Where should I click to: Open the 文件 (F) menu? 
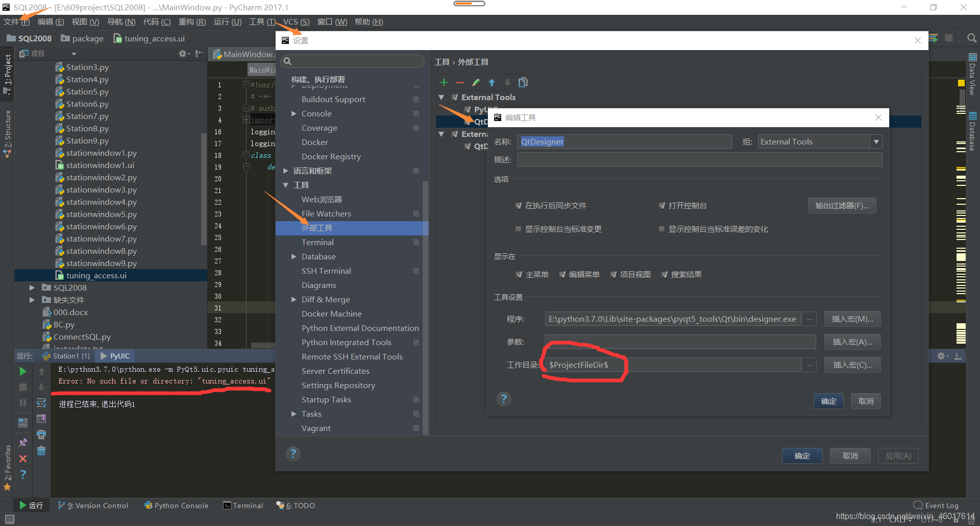[x=16, y=22]
